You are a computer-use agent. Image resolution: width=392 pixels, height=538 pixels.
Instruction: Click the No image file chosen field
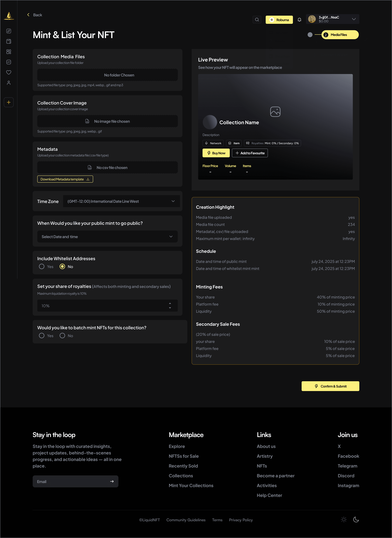click(x=108, y=121)
